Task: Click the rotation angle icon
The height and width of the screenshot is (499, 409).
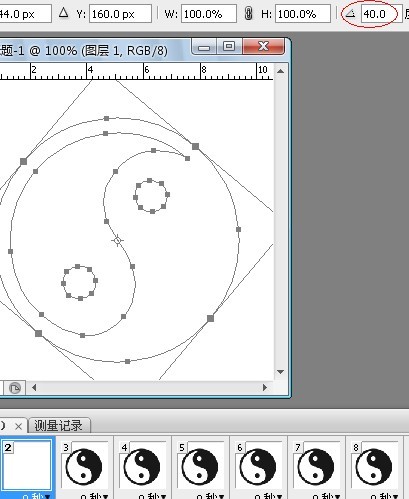Action: [x=350, y=14]
